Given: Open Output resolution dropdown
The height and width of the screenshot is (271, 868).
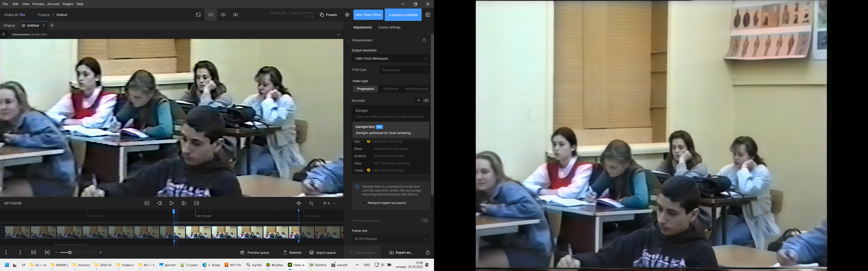Looking at the screenshot, I should 391,59.
